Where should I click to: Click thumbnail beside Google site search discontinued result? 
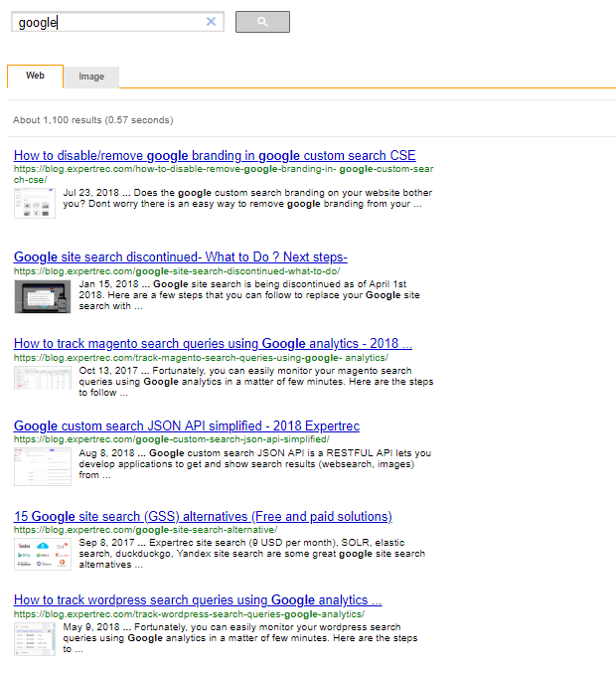click(x=43, y=296)
